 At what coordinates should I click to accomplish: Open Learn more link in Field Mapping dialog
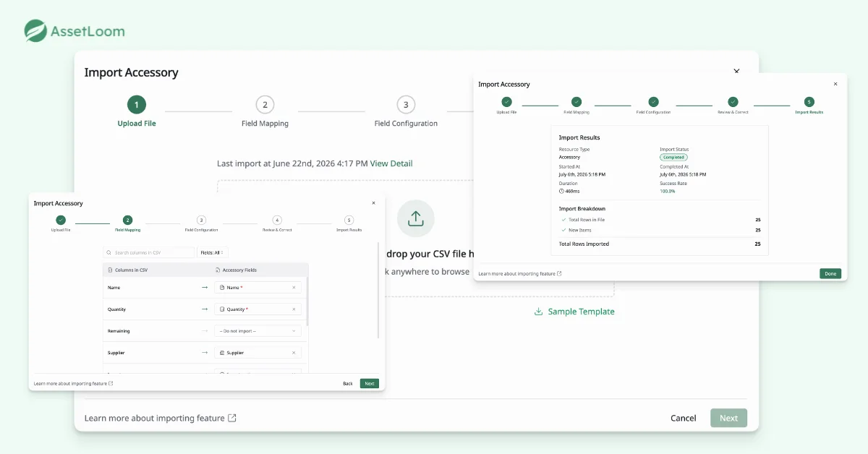click(x=74, y=383)
